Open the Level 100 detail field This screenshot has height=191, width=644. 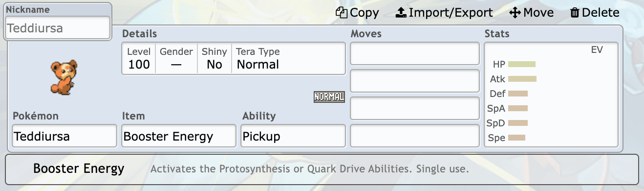139,59
